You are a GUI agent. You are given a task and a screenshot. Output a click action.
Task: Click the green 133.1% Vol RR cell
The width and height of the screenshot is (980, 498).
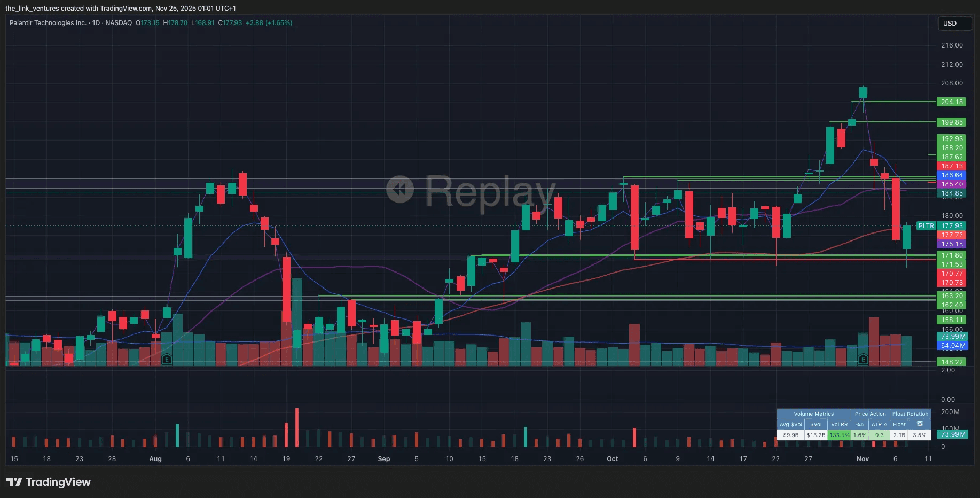(839, 435)
